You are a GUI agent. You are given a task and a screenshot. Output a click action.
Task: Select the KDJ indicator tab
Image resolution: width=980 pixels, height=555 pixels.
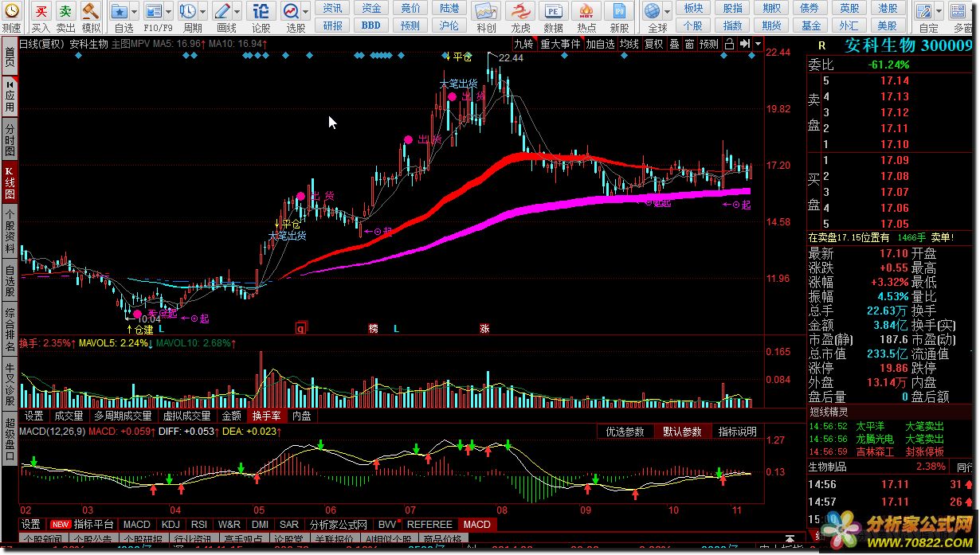tap(171, 525)
